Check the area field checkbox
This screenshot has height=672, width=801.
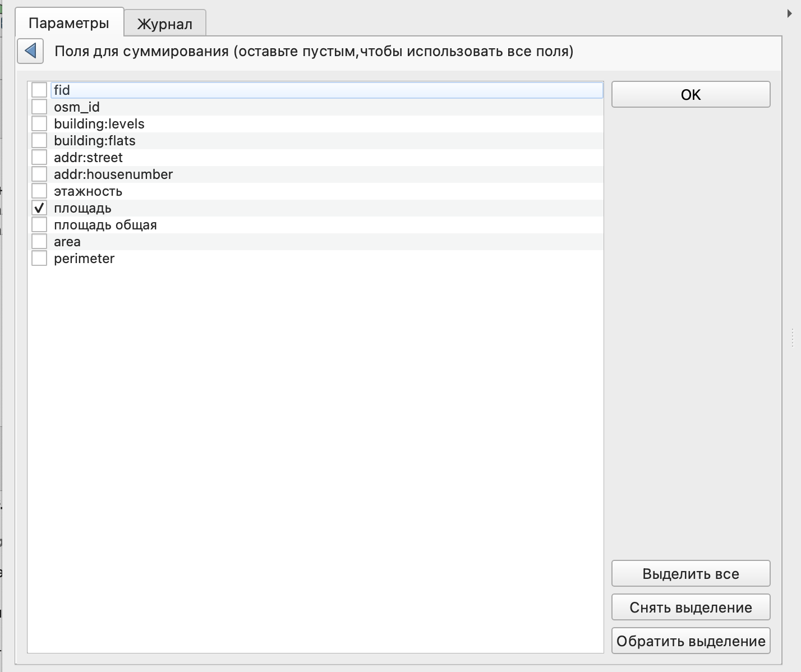[x=39, y=242]
